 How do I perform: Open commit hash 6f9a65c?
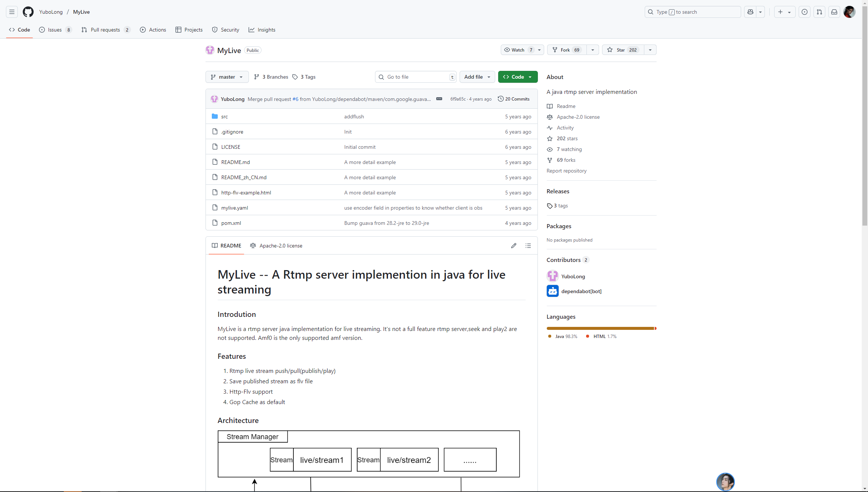[x=458, y=99]
